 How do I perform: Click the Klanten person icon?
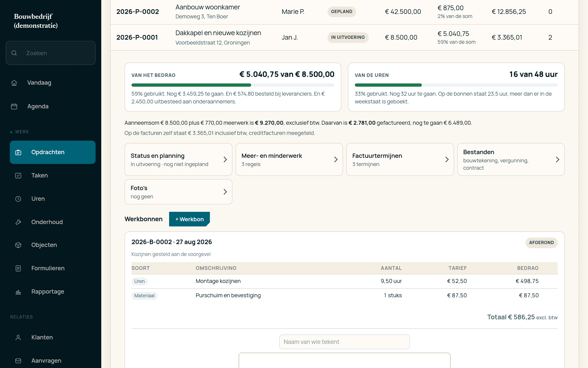point(18,337)
